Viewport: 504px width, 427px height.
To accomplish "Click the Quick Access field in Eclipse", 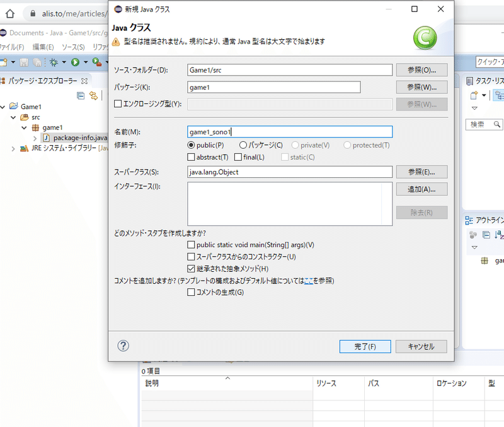I will (490, 62).
